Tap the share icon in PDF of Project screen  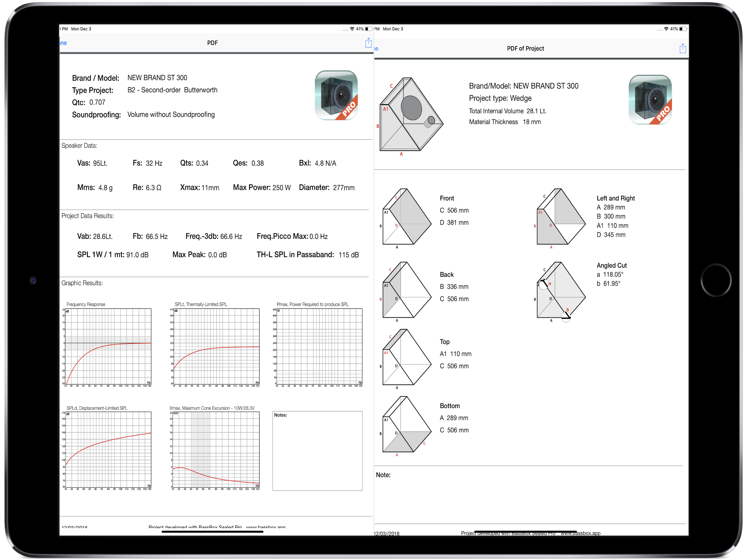682,48
